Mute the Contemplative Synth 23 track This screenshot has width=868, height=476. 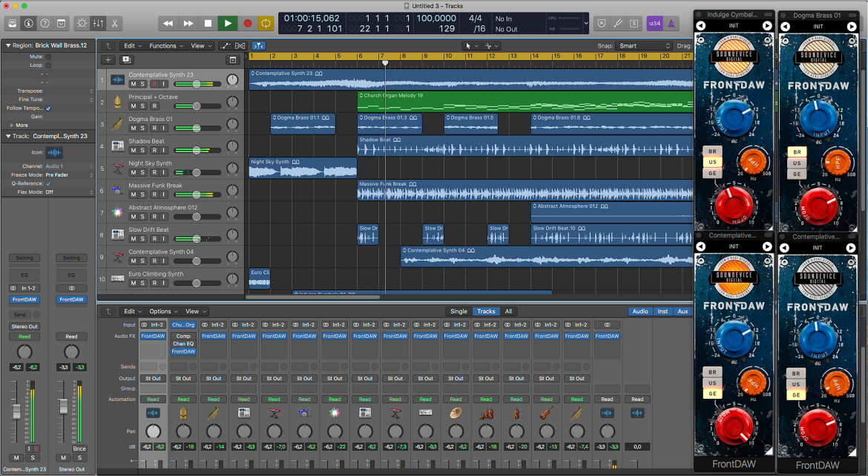pyautogui.click(x=133, y=84)
